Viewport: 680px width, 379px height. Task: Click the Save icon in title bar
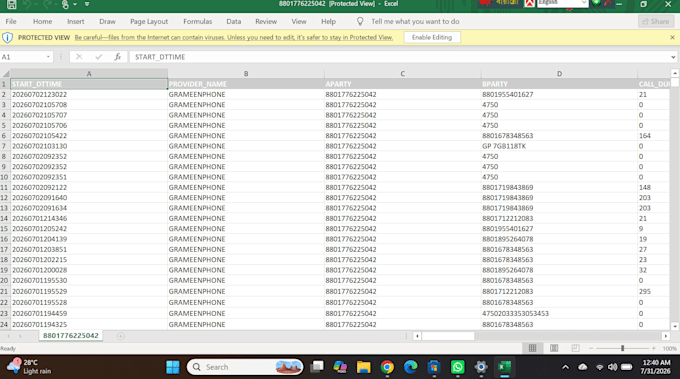point(12,4)
